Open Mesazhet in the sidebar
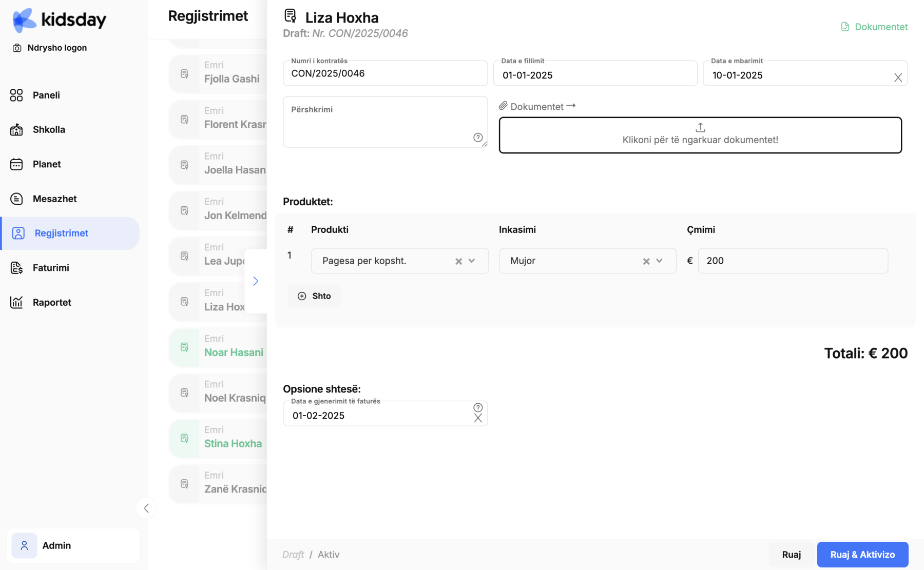924x570 pixels. (x=54, y=199)
